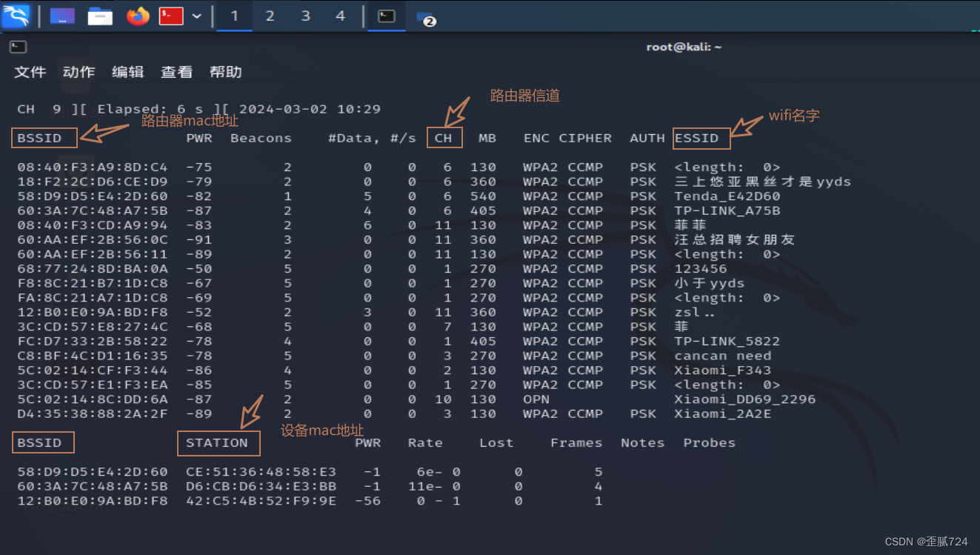This screenshot has height=555, width=980.
Task: Select station MAC 42:C5:4B:52:F9:9E
Action: point(261,501)
